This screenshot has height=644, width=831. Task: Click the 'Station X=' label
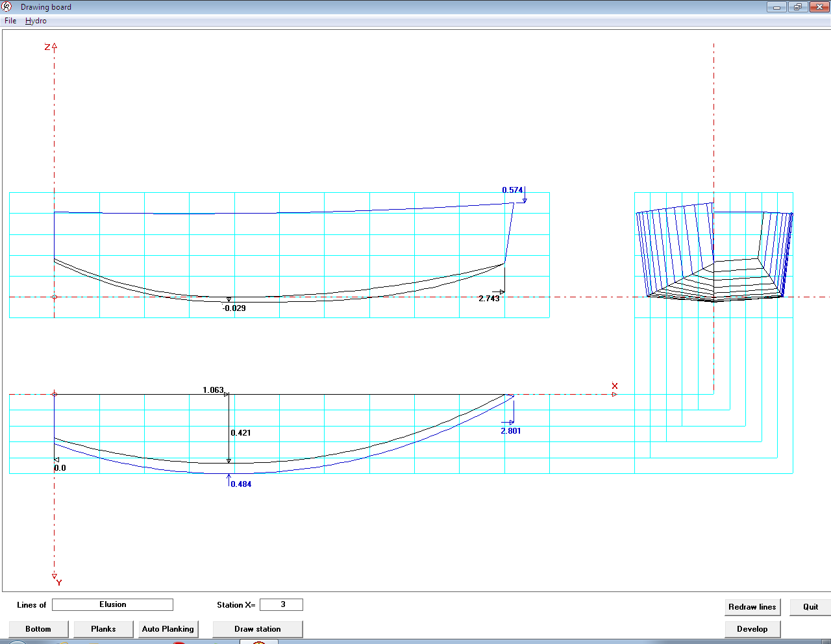click(x=236, y=605)
